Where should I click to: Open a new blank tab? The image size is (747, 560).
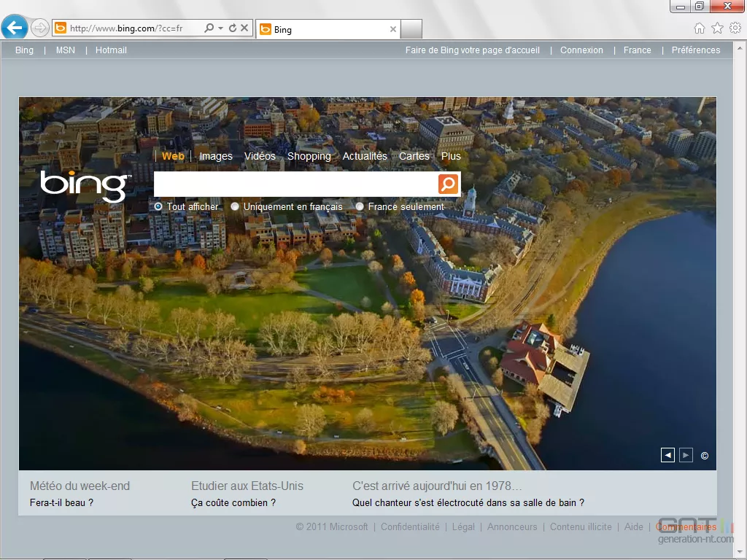point(411,29)
